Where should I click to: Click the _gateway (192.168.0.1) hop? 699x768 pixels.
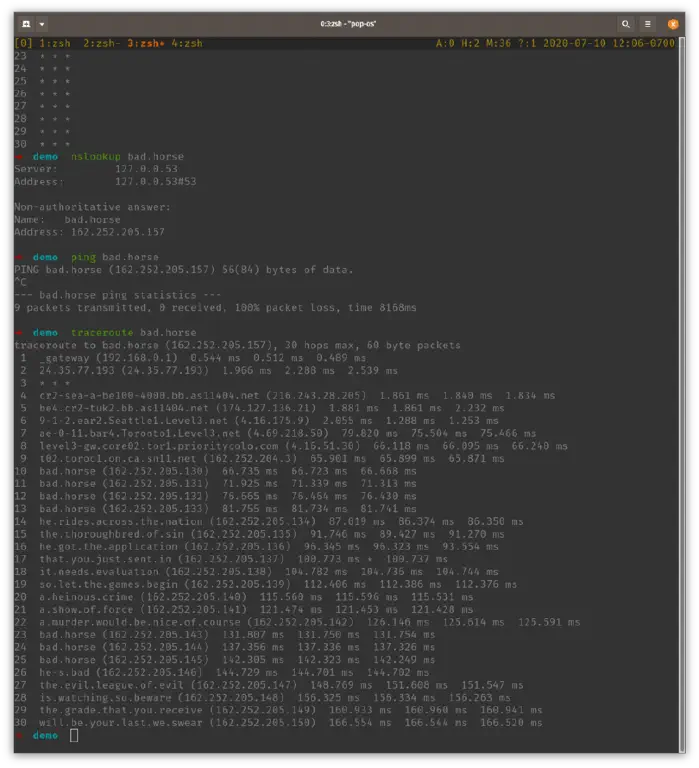pyautogui.click(x=108, y=358)
